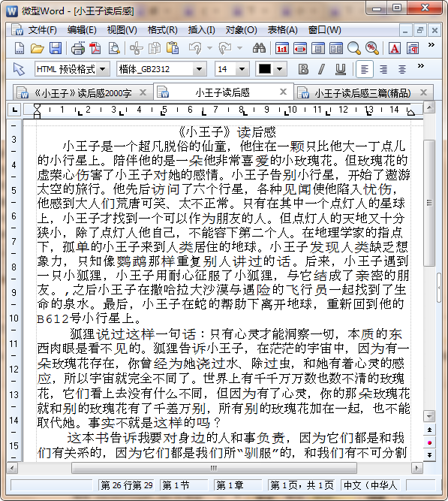This screenshot has height=501, width=448.
Task: Open the undo history dropdown arrow
Action: coord(209,48)
